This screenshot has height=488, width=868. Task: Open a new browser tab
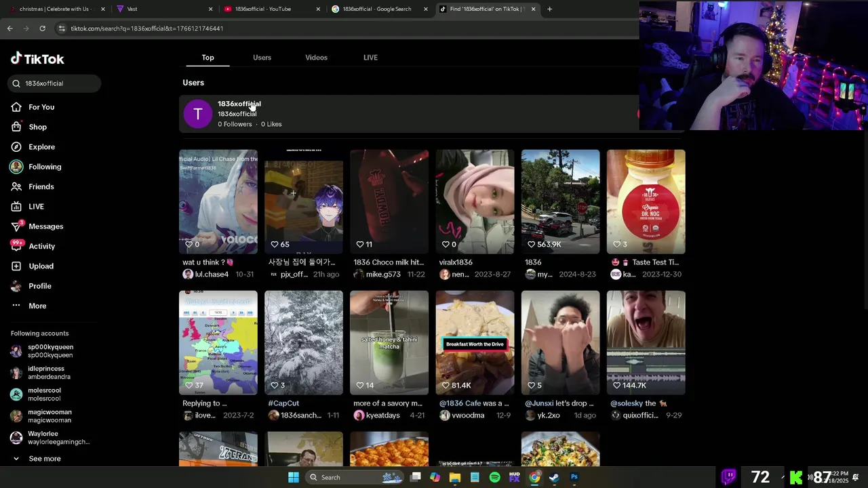pyautogui.click(x=549, y=9)
